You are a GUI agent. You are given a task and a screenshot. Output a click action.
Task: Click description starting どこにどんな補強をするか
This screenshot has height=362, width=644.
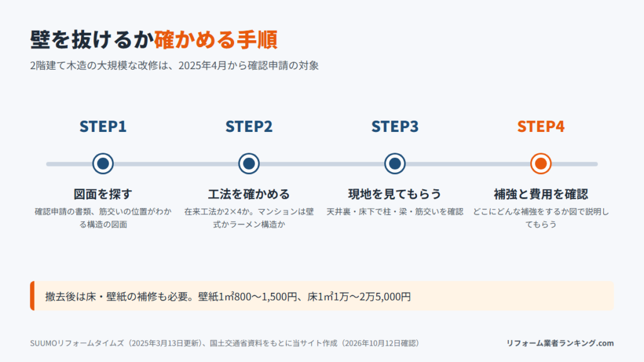click(x=540, y=218)
